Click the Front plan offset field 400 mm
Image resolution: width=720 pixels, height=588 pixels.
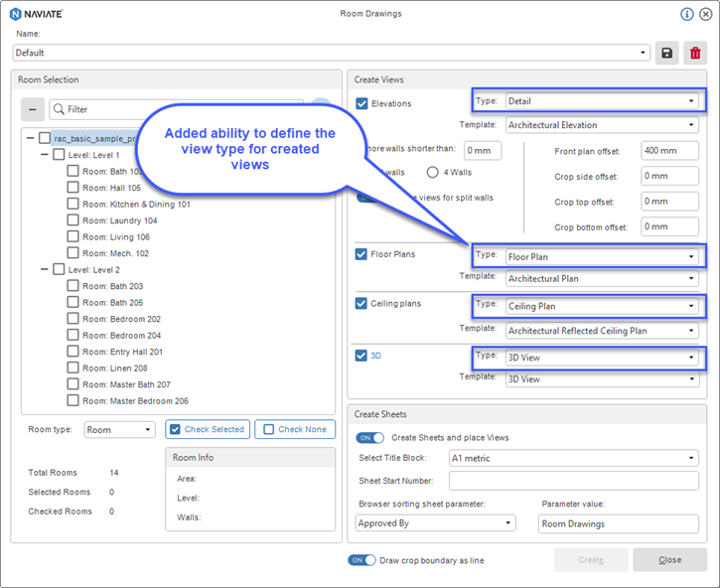click(669, 151)
